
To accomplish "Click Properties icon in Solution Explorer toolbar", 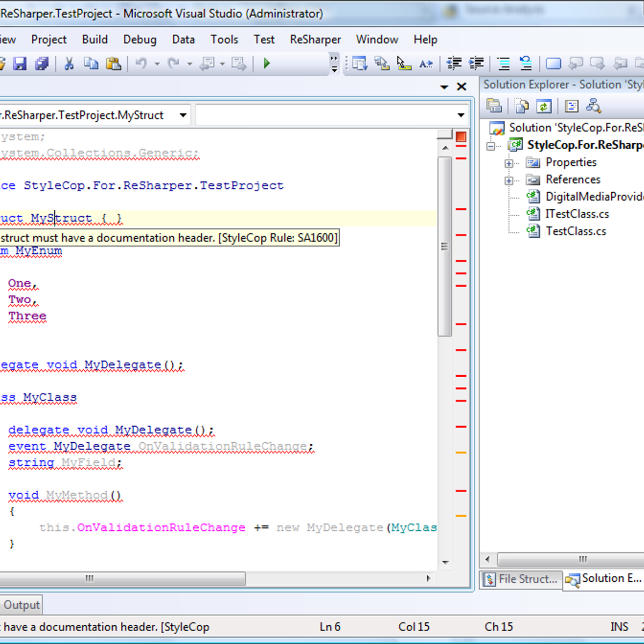I will click(494, 106).
